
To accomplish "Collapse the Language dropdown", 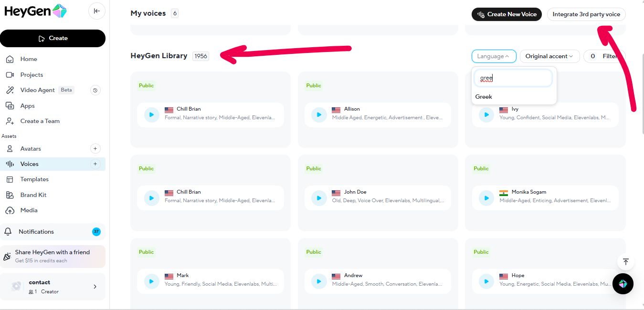I will [x=494, y=56].
